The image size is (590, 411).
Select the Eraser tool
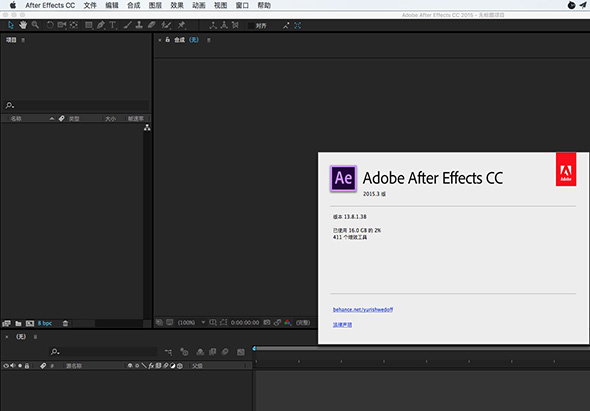coord(151,25)
